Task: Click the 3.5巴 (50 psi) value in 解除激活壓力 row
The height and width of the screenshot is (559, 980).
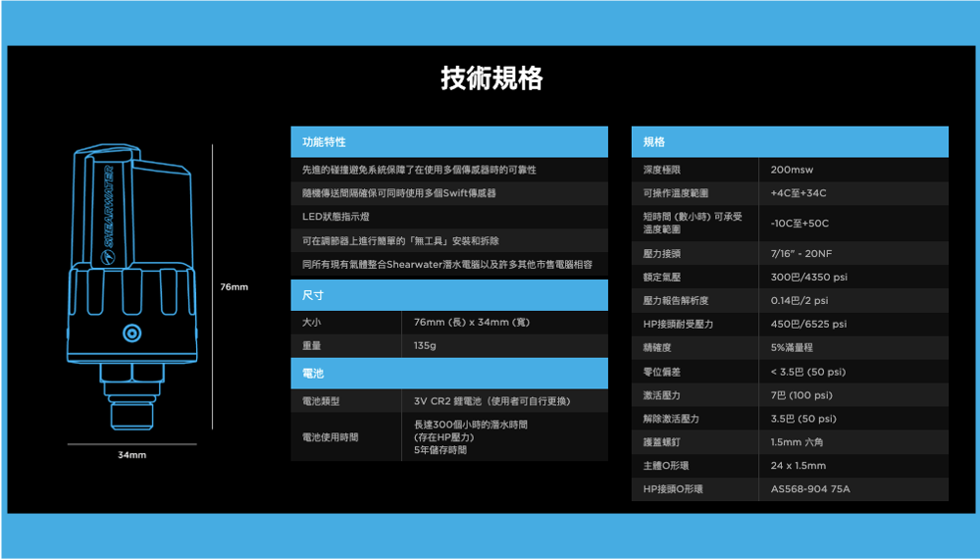Action: pyautogui.click(x=803, y=419)
